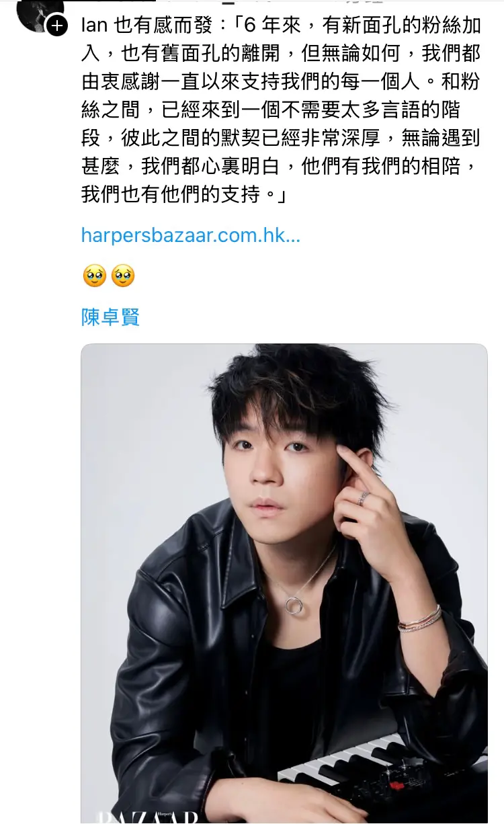Tap the first teary-eyed emoji
The image size is (504, 824).
pyautogui.click(x=95, y=276)
